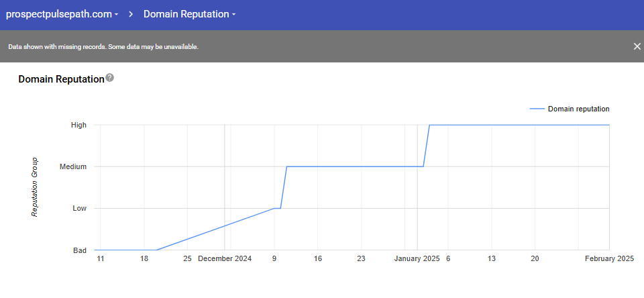Select the Domain reputation legend label
The width and height of the screenshot is (644, 298).
tap(578, 109)
